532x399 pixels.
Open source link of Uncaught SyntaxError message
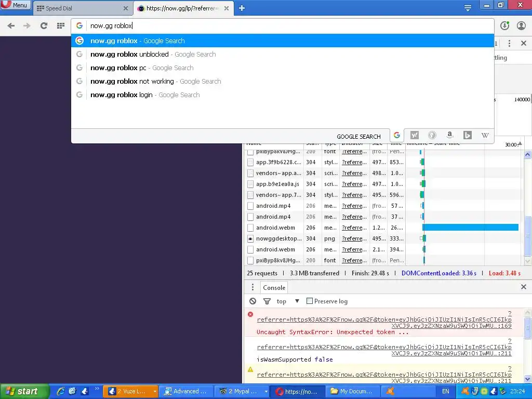tap(384, 320)
